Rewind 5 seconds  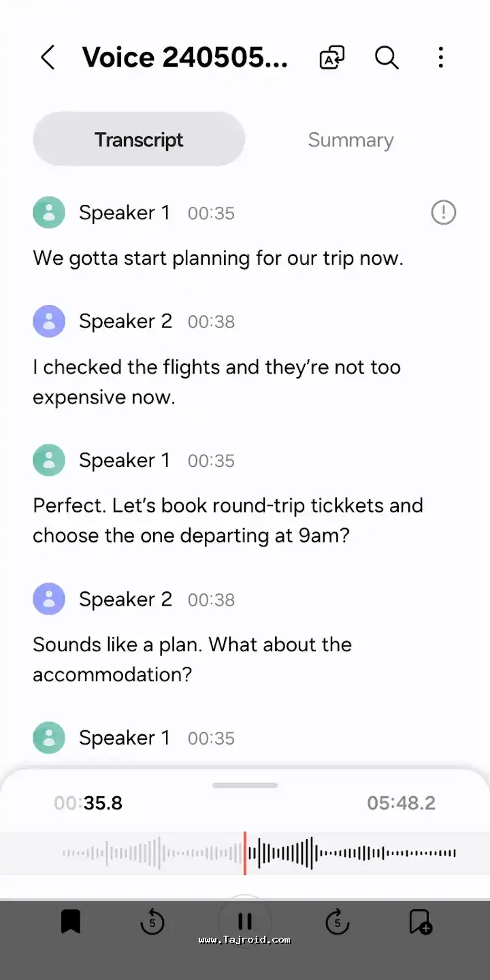click(x=152, y=922)
